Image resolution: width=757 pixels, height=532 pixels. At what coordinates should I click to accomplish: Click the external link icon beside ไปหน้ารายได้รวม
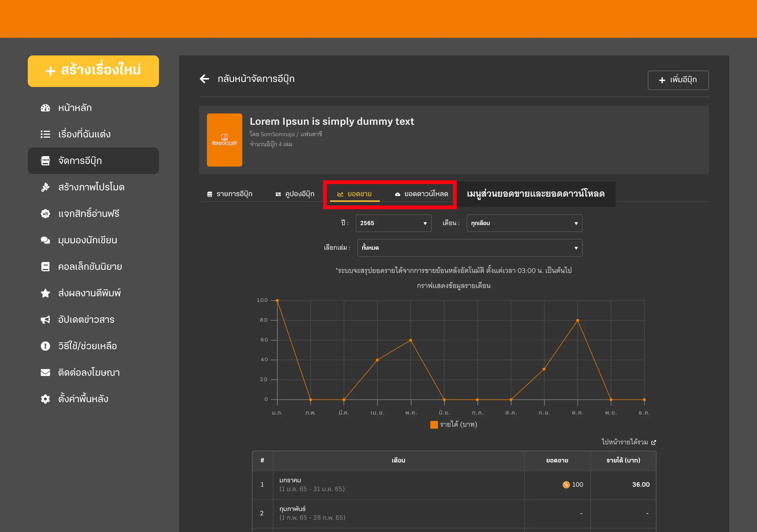(x=654, y=442)
